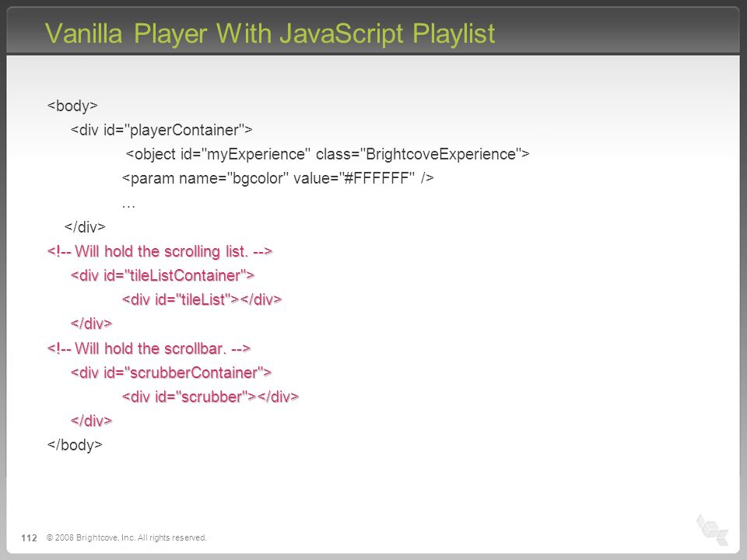The width and height of the screenshot is (747, 560).
Task: Click the slide number 112
Action: (29, 537)
